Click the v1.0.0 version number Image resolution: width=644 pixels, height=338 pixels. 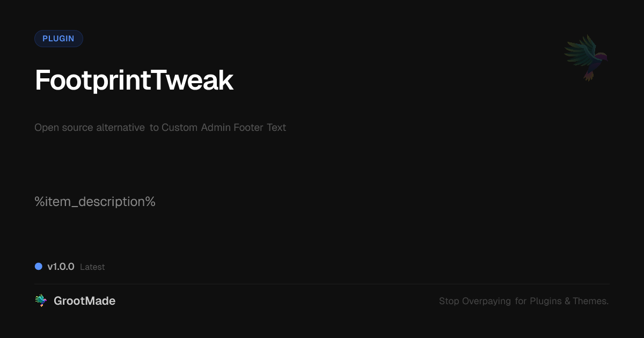[x=61, y=267]
